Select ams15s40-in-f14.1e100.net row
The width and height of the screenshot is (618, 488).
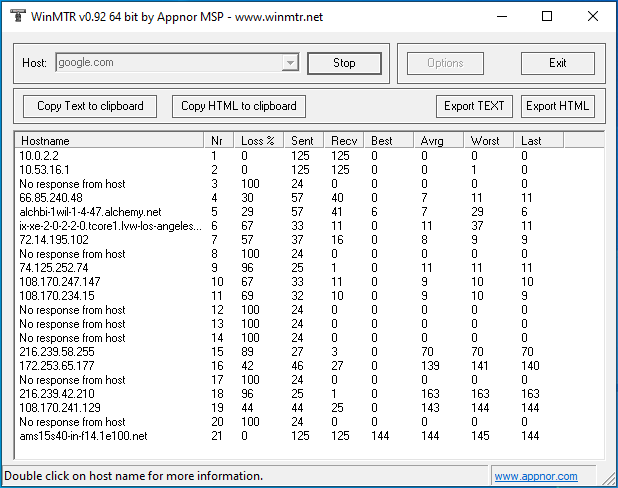click(309, 436)
